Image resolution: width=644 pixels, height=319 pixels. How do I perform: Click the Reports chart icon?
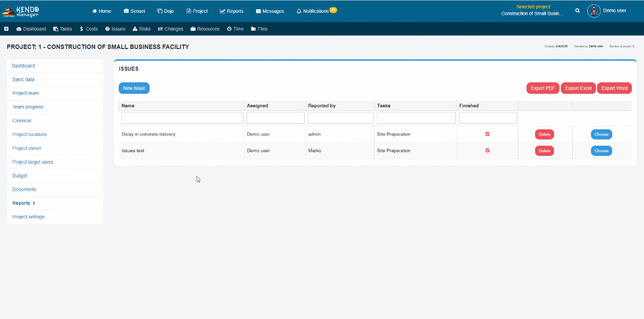[222, 11]
